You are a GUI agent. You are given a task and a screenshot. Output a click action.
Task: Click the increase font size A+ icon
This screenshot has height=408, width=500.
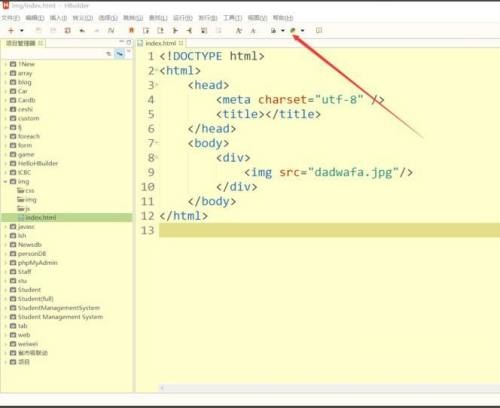(239, 31)
